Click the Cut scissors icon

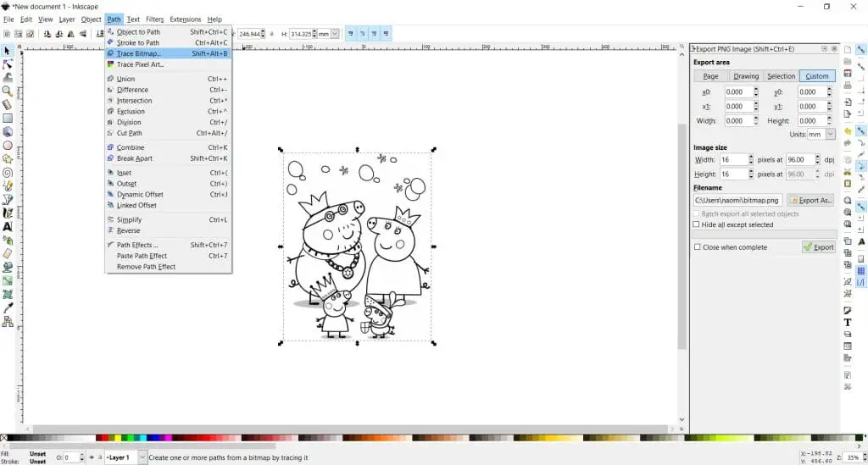click(848, 172)
